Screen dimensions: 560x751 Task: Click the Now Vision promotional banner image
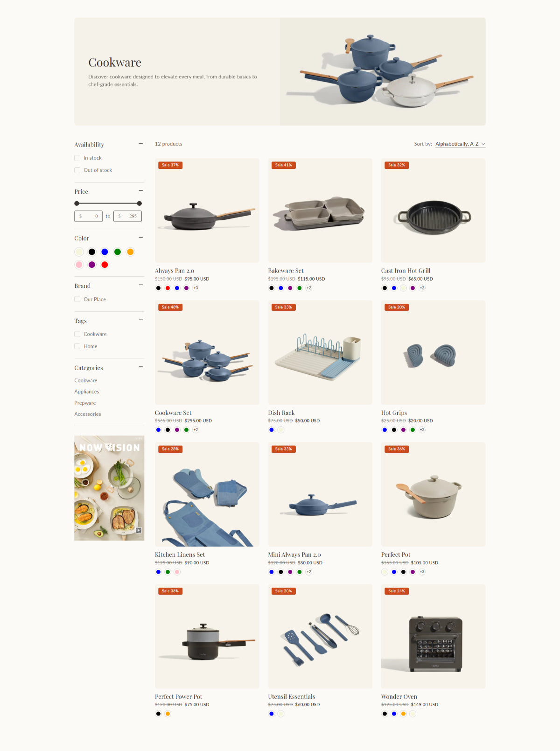click(109, 488)
